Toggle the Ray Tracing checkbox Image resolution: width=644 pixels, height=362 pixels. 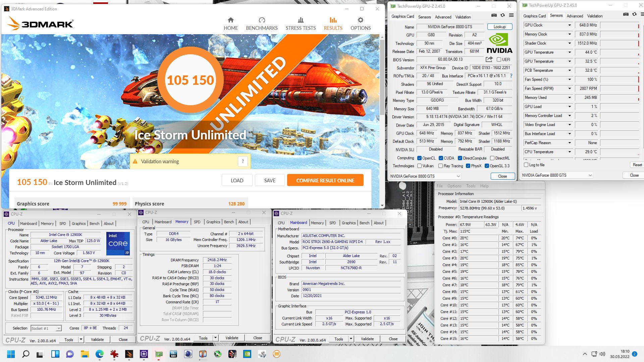point(441,166)
